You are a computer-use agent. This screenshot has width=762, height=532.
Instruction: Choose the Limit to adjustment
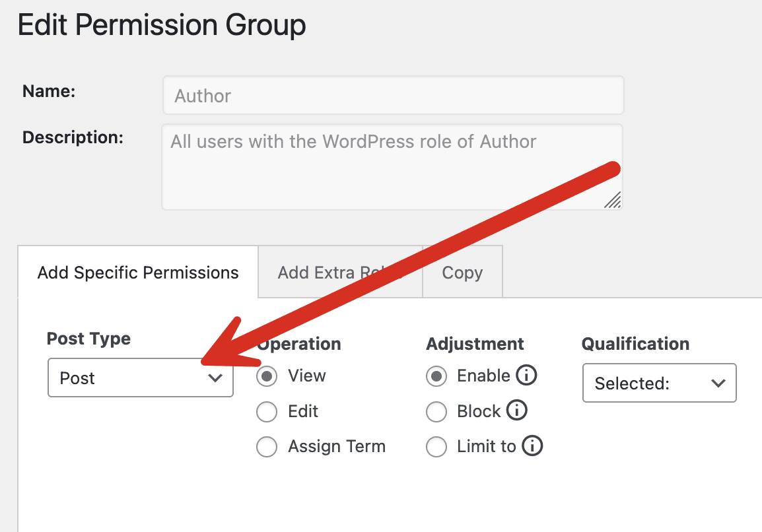tap(436, 447)
